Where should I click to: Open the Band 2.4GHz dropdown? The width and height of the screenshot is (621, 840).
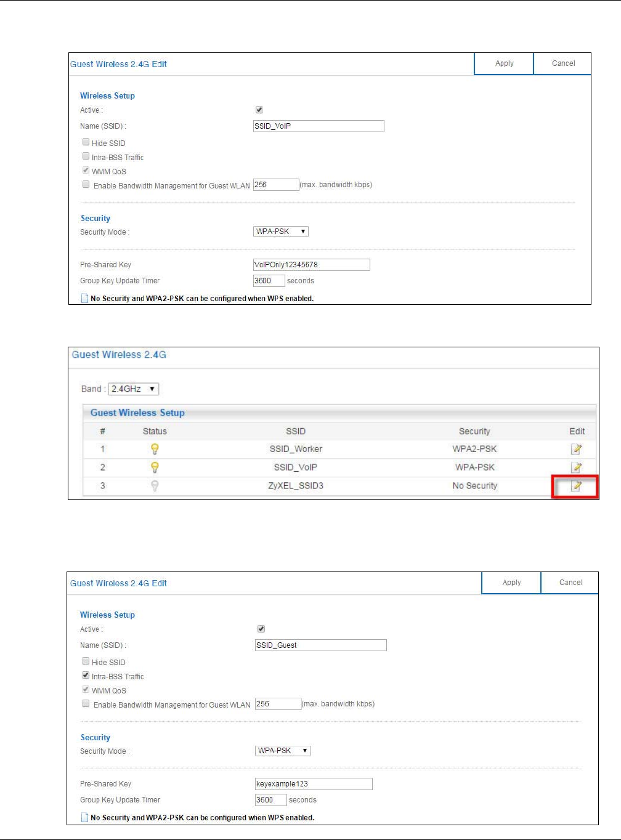pos(134,389)
